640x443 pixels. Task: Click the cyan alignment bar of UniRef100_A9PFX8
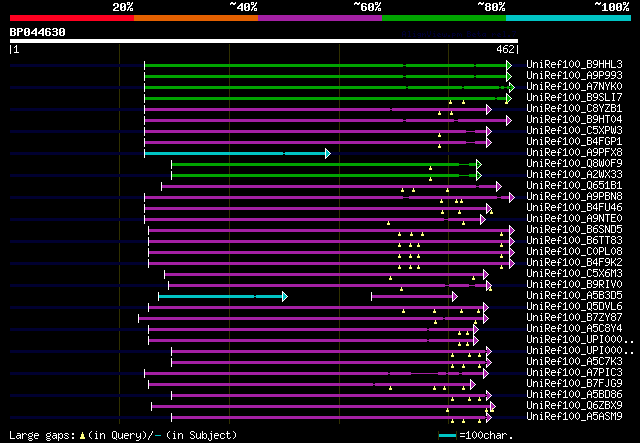coord(235,154)
